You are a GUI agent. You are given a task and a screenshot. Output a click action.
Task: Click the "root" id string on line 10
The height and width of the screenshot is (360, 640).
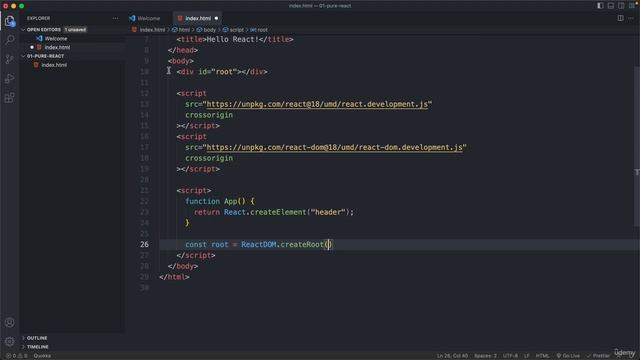224,72
